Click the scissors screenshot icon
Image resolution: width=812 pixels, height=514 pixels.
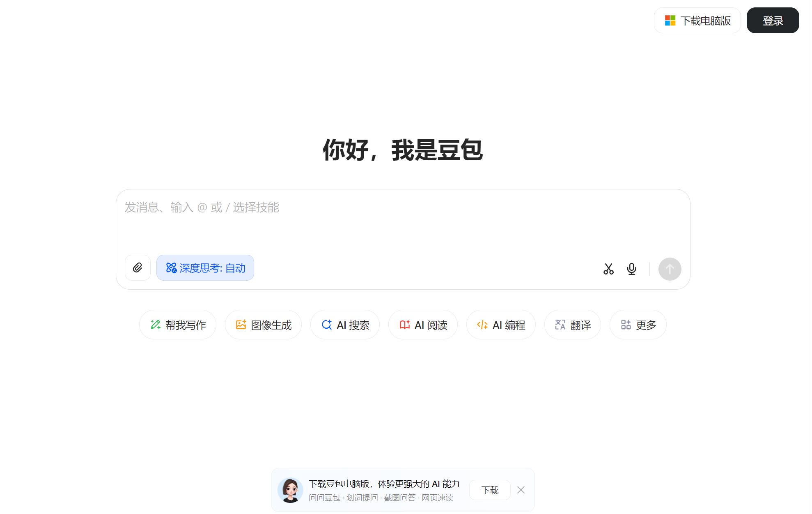click(x=608, y=269)
